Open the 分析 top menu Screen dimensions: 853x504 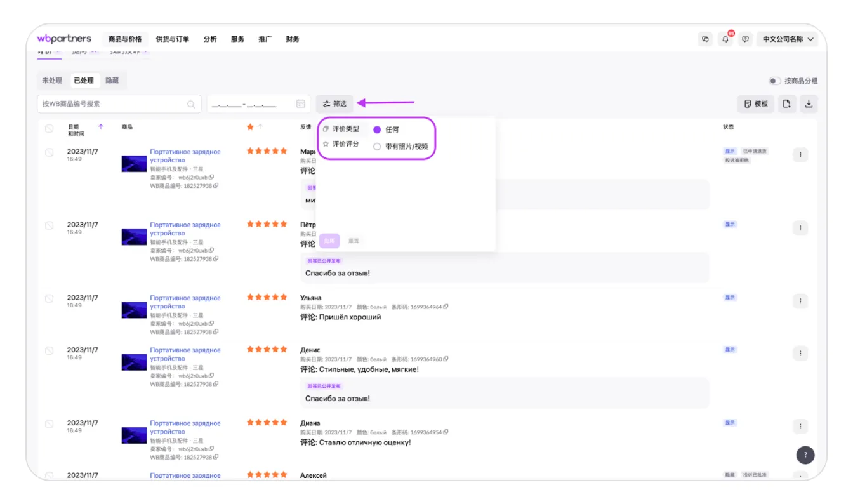[x=210, y=39]
